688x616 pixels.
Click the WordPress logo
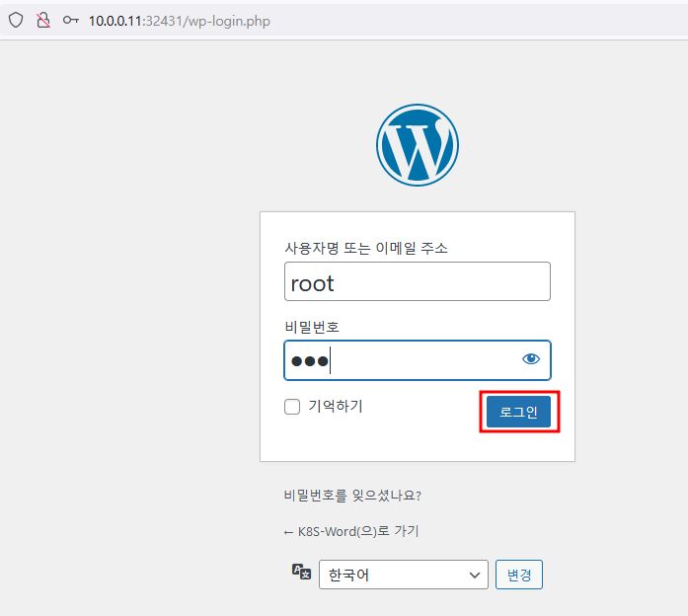click(418, 145)
